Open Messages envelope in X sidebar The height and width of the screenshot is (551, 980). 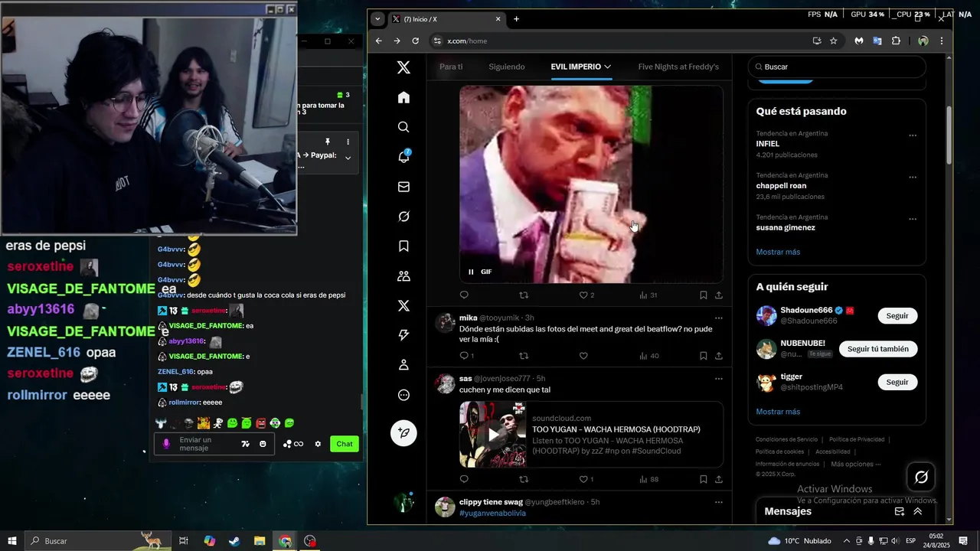coord(403,187)
